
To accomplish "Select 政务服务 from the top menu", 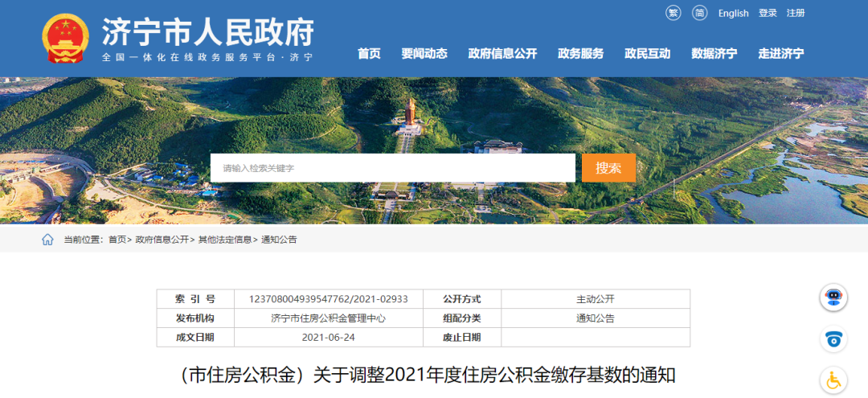I will [580, 54].
